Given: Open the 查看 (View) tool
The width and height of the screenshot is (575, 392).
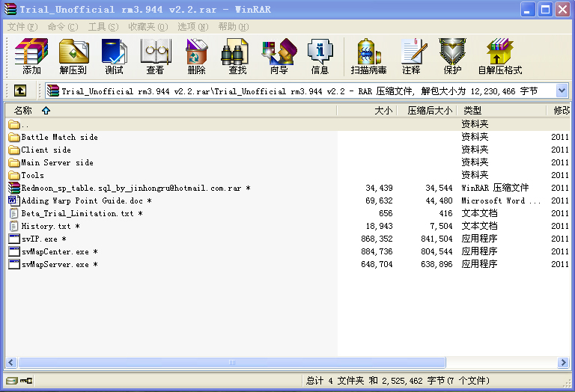Looking at the screenshot, I should (x=156, y=56).
